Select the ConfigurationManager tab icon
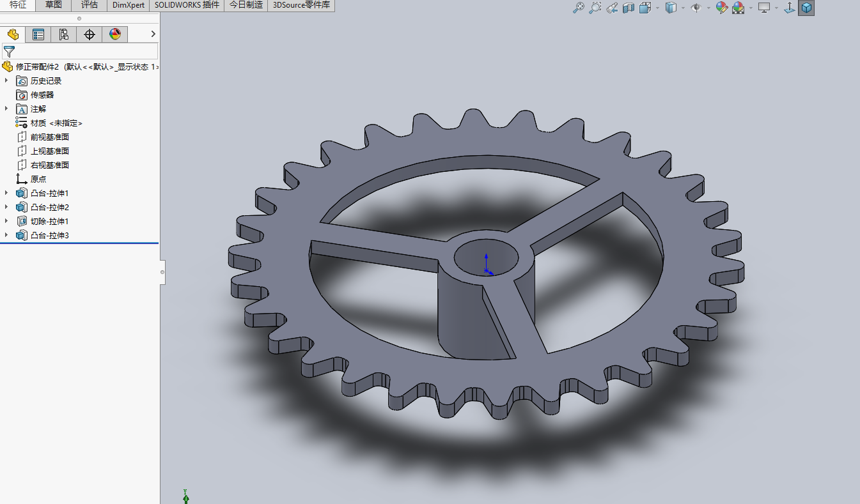860x504 pixels. click(64, 34)
